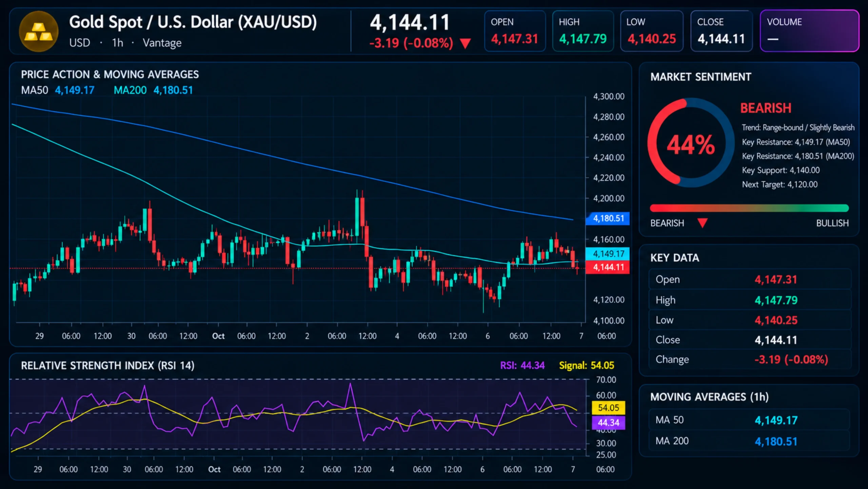The height and width of the screenshot is (489, 868).
Task: Click the Gold Spot / U.S. Dollar title
Action: coord(193,22)
